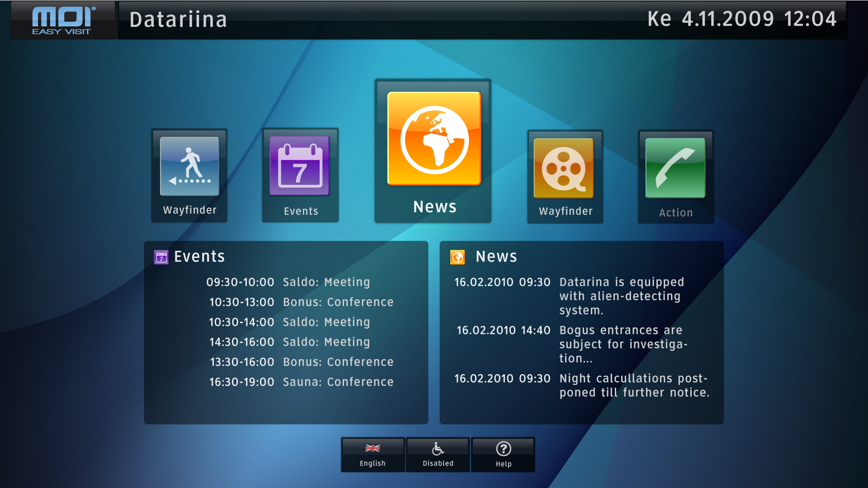This screenshot has height=488, width=868.
Task: Open the 16:30-19:00 Sauna Conference event
Action: click(301, 382)
